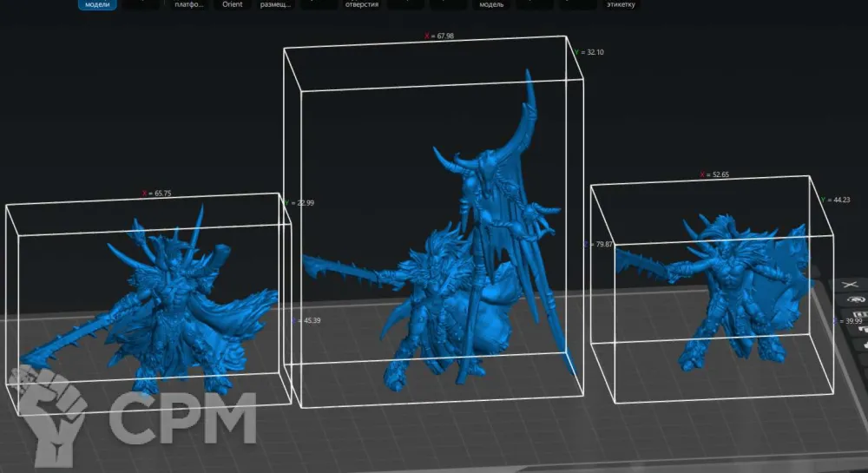Click the 'Z = 79.87' dimension label
This screenshot has height=473, width=868.
pos(598,245)
